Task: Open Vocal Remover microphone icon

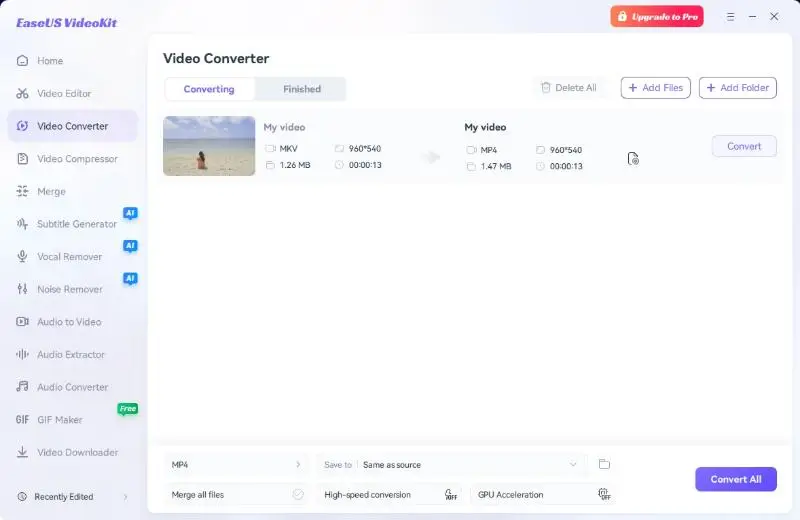Action: click(22, 257)
